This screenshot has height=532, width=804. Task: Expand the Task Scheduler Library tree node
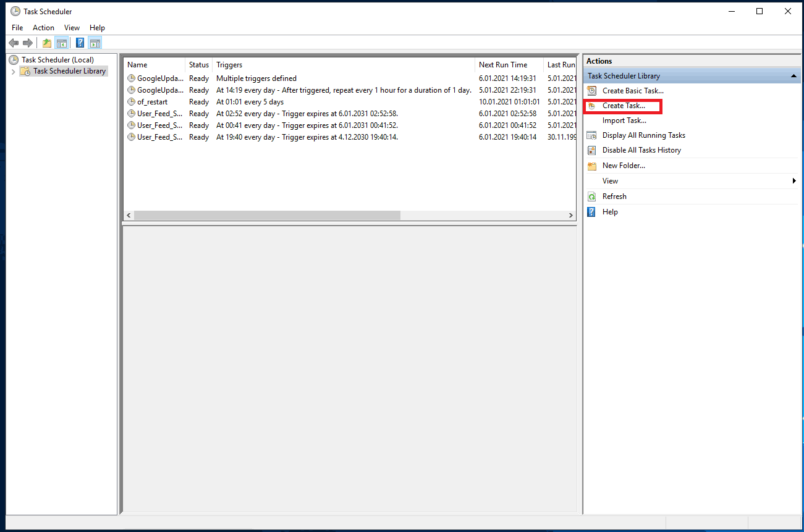coord(14,72)
